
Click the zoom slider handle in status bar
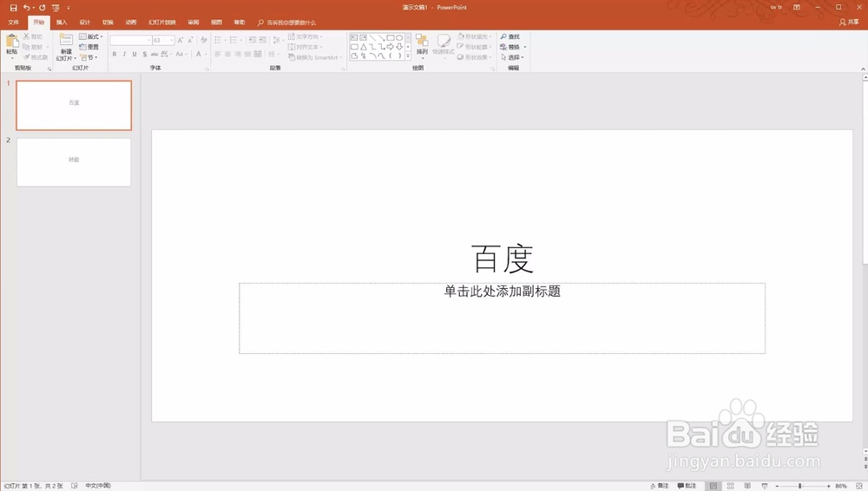tap(800, 486)
